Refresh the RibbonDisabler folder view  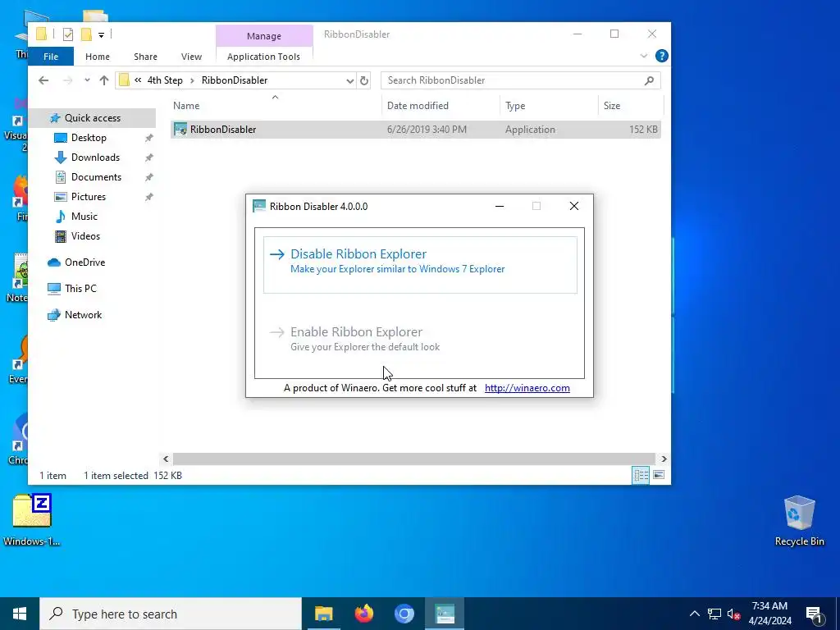click(x=364, y=81)
